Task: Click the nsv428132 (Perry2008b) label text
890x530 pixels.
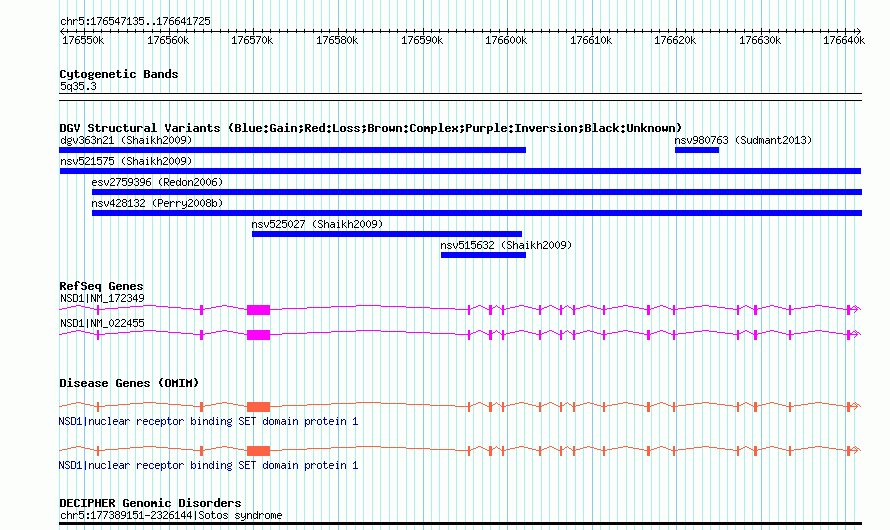Action: click(x=157, y=203)
